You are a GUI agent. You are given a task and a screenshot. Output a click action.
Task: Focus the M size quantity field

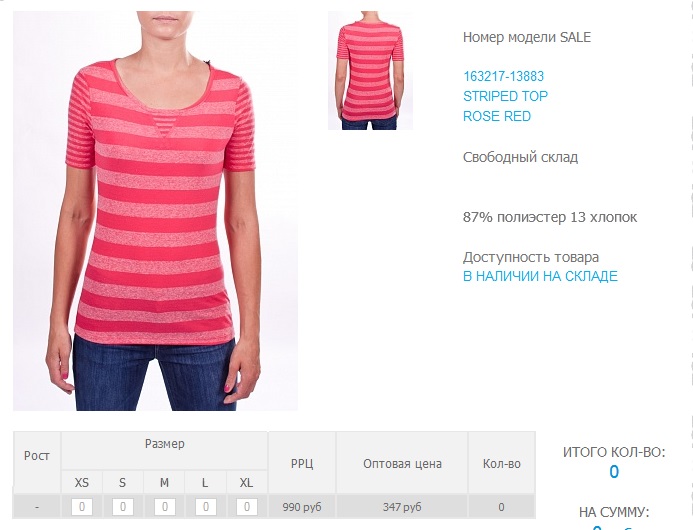coord(164,507)
